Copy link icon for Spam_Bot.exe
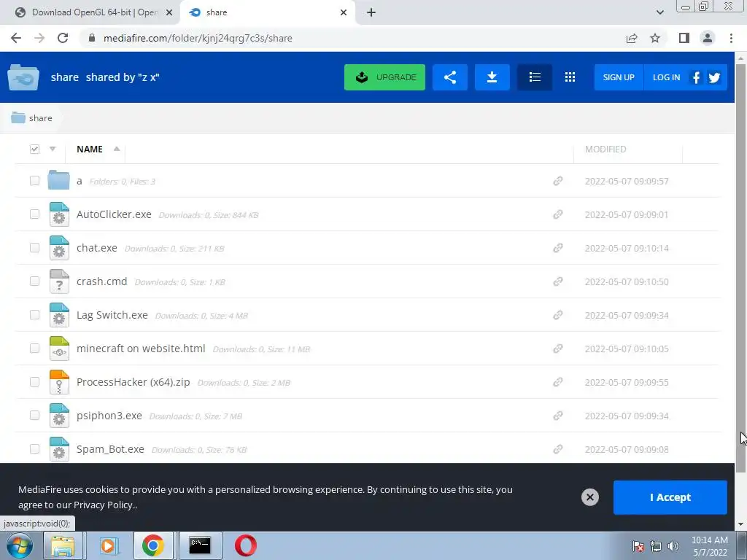Screen dimensions: 747x560 (558, 449)
